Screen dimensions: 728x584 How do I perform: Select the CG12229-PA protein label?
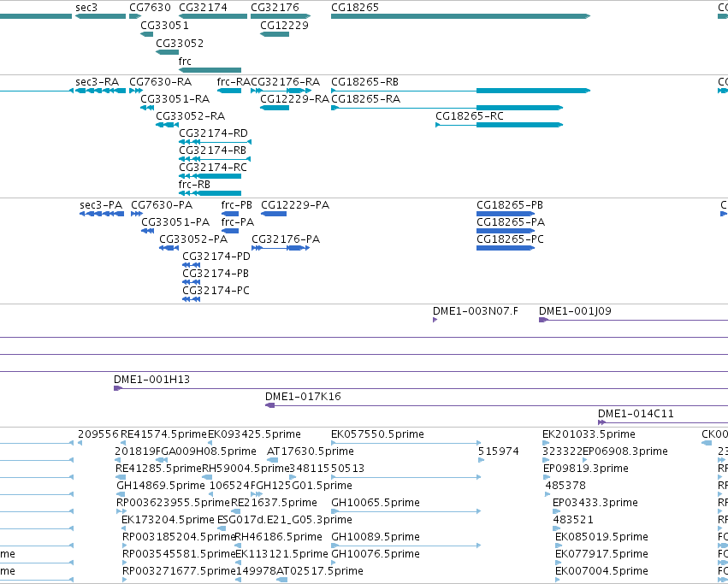click(x=295, y=204)
